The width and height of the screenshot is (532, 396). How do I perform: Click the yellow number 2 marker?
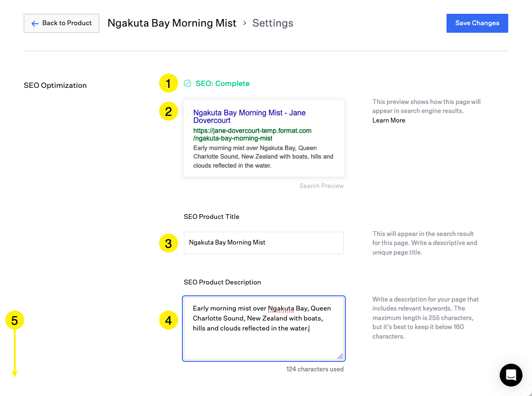click(168, 112)
